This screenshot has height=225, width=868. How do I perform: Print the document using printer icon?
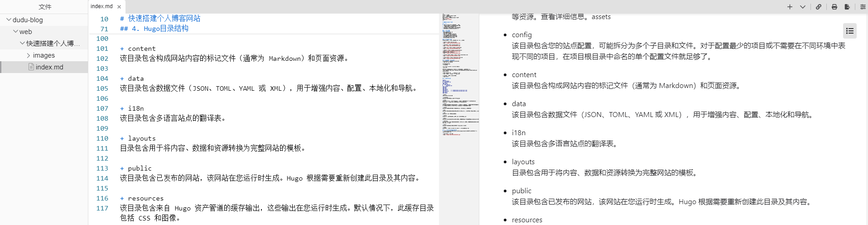(834, 7)
